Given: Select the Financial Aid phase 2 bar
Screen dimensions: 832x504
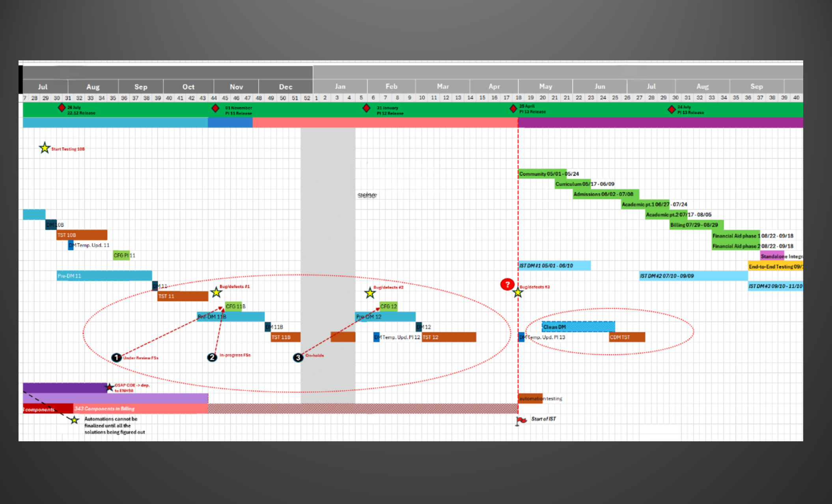Looking at the screenshot, I should (736, 246).
